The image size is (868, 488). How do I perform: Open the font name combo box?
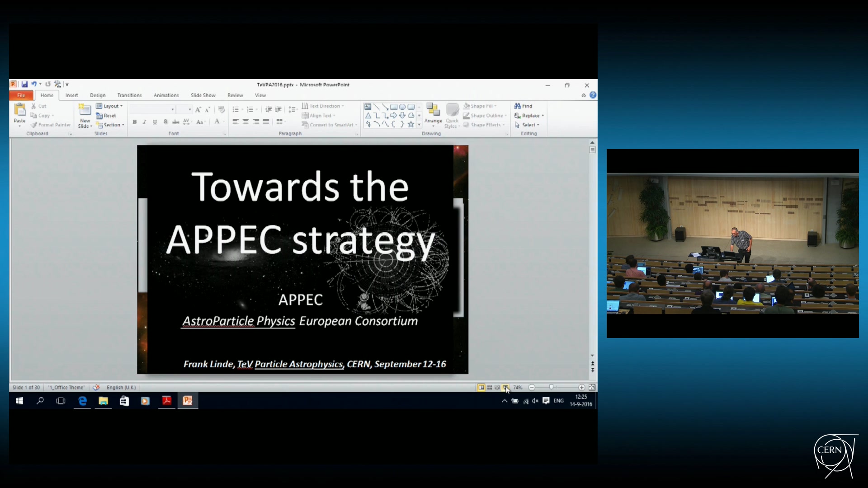click(x=153, y=109)
